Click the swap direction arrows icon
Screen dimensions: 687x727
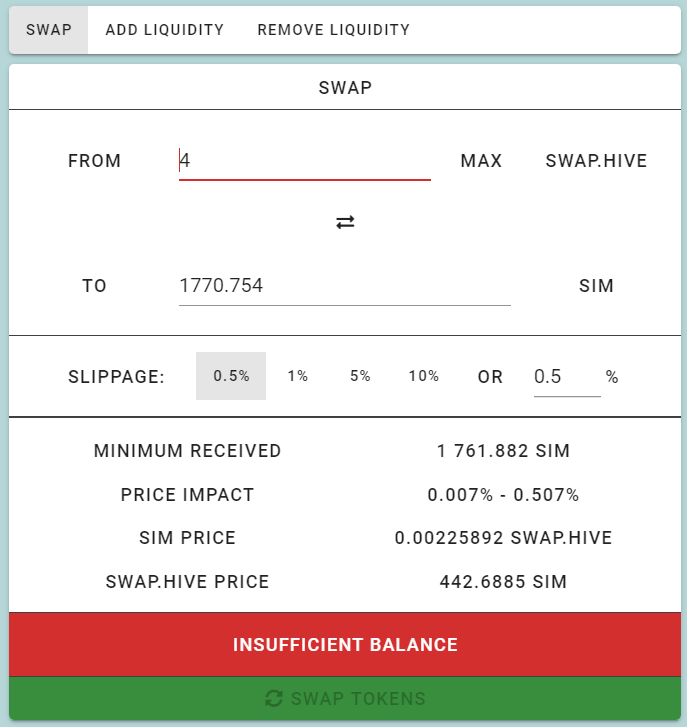[345, 222]
